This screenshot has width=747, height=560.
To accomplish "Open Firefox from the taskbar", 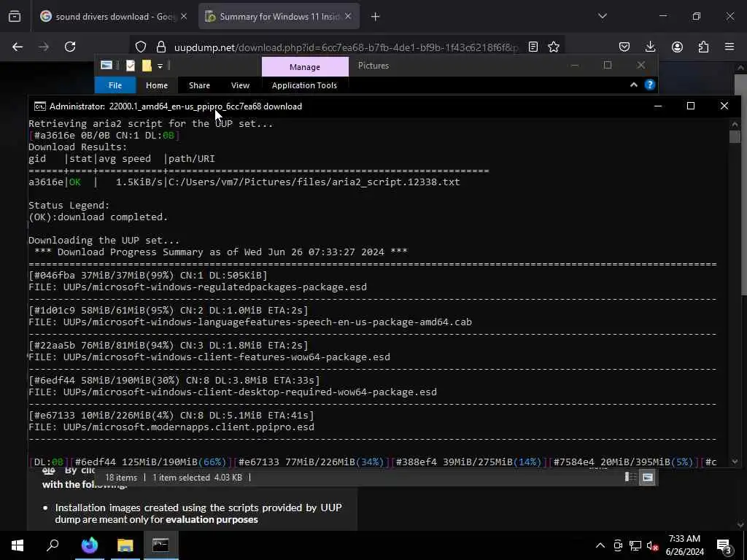I will coord(90,545).
